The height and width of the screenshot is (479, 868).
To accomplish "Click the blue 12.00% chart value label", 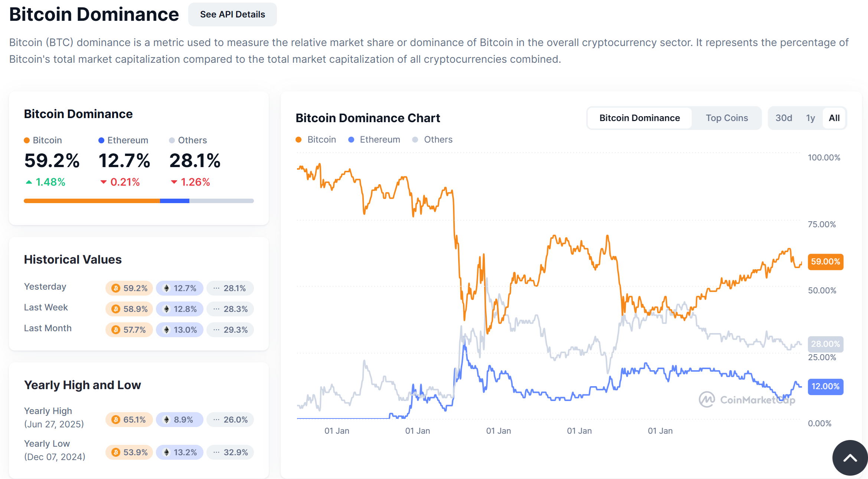I will coord(825,387).
